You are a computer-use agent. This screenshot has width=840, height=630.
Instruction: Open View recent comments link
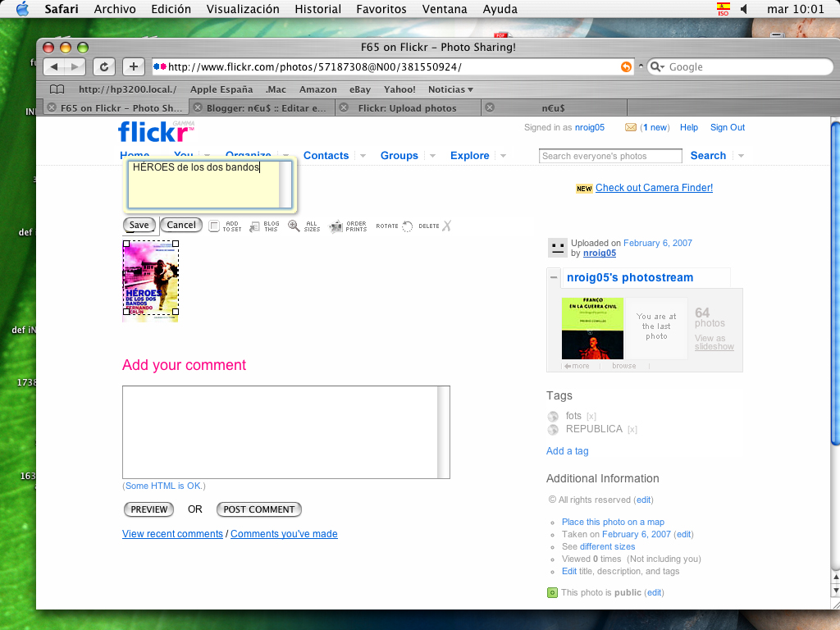pyautogui.click(x=172, y=534)
